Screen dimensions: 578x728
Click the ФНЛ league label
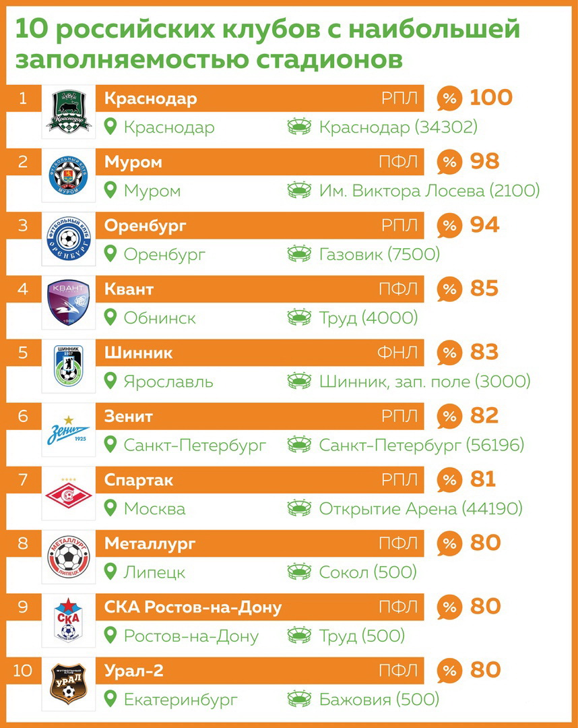pos(398,353)
